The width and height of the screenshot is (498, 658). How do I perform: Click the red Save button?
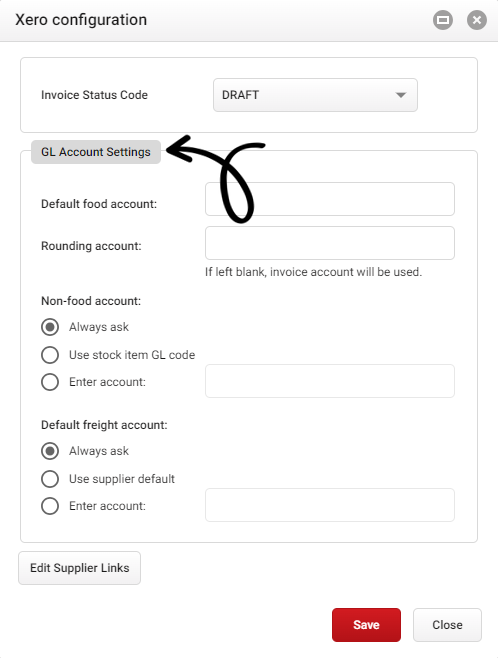[x=366, y=625]
